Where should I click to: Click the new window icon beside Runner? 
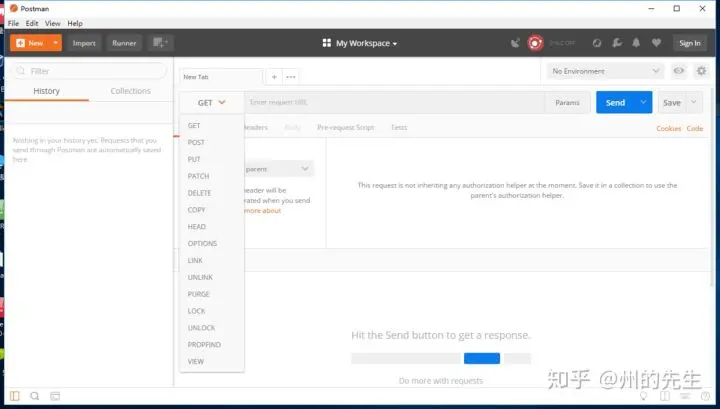click(160, 43)
